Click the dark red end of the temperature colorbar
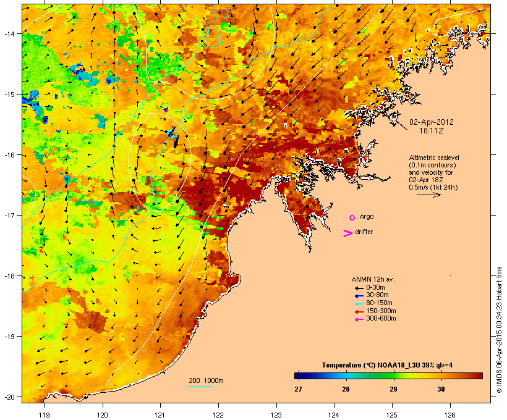 coord(479,376)
